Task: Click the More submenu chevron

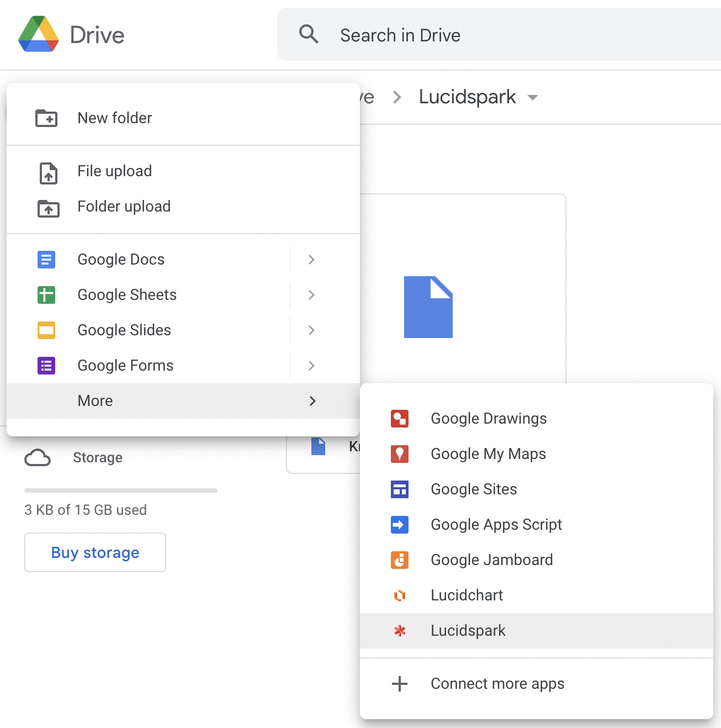Action: point(312,401)
